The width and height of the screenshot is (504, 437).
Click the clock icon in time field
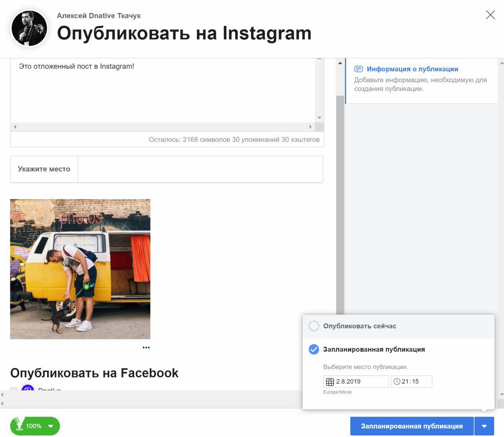tap(397, 381)
